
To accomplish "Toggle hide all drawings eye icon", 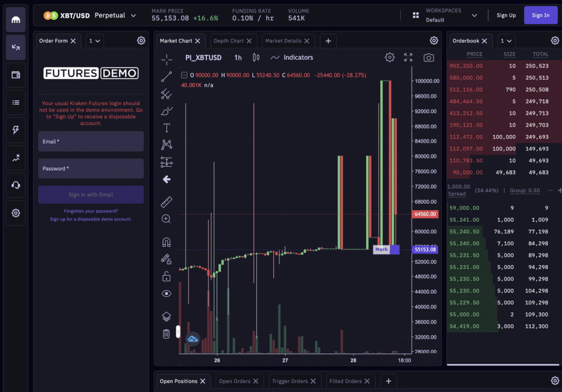I will point(166,293).
